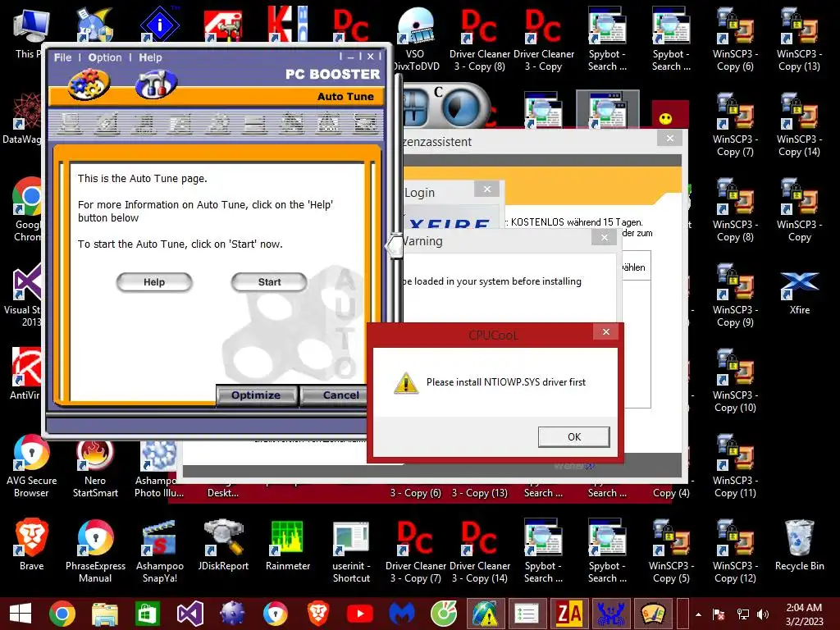Select WinSCP3 - Copy (7) desktop icon
840x630 pixels.
(x=735, y=125)
